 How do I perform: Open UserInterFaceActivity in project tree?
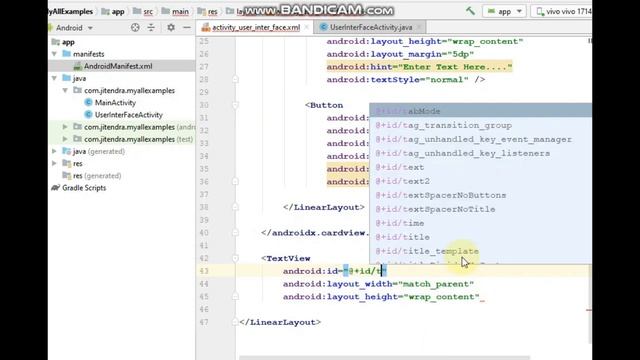[x=129, y=115]
